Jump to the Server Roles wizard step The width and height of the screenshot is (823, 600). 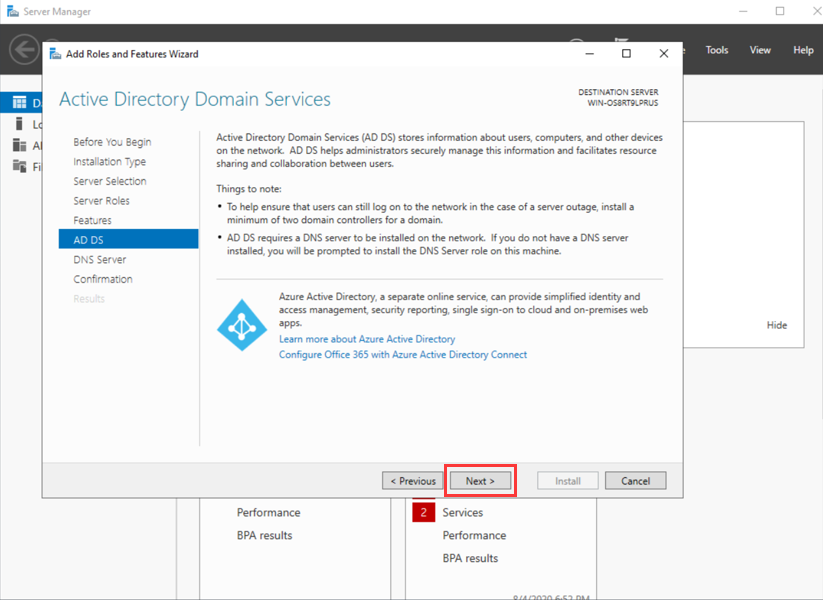[101, 201]
